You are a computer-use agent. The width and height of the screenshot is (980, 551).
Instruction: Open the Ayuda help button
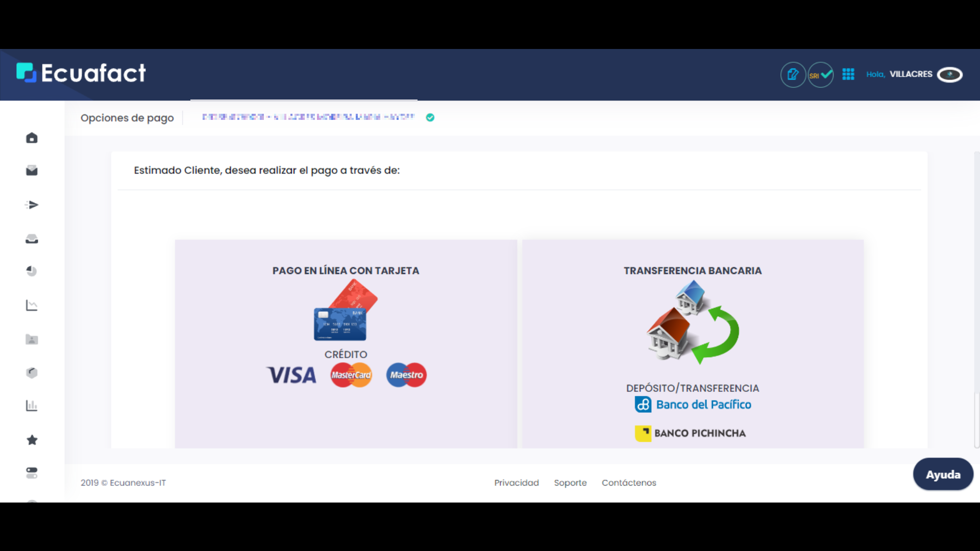coord(943,474)
